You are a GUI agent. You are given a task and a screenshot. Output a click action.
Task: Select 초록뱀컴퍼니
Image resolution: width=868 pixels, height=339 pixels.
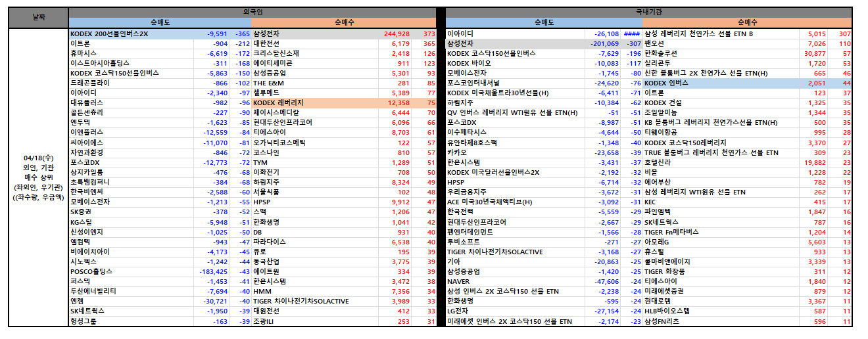point(131,182)
